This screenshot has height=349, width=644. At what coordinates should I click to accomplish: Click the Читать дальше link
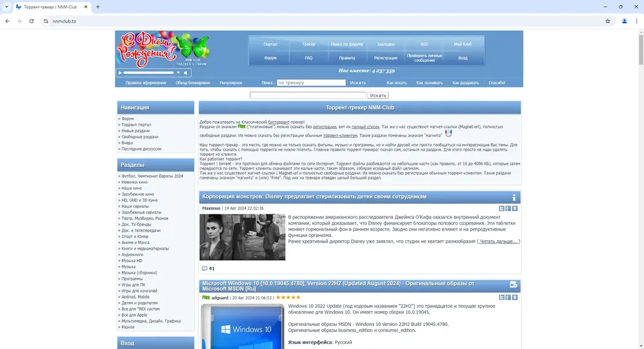[498, 241]
